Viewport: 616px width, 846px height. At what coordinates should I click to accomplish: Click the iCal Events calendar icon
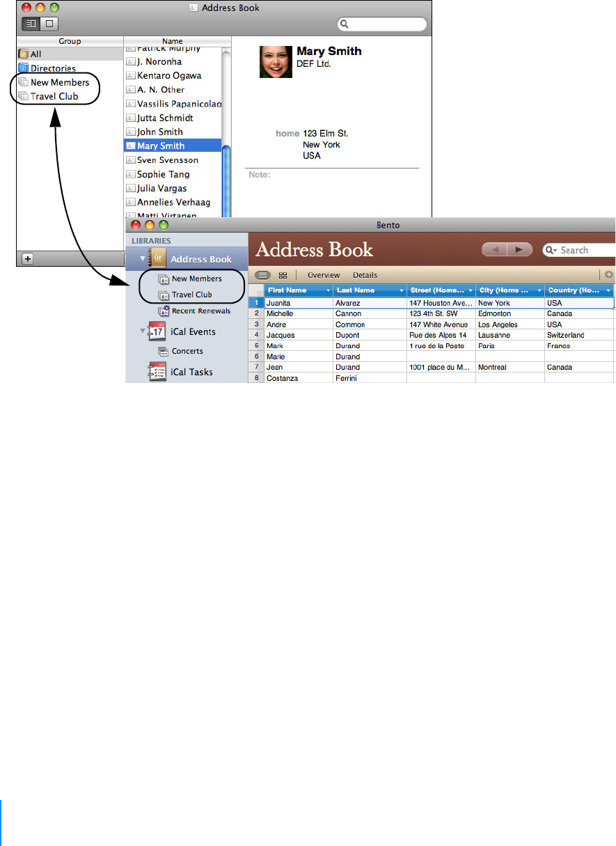[x=158, y=331]
